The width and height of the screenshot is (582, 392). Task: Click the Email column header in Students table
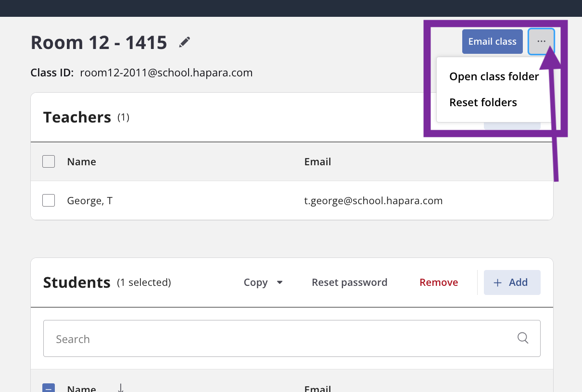pos(317,388)
